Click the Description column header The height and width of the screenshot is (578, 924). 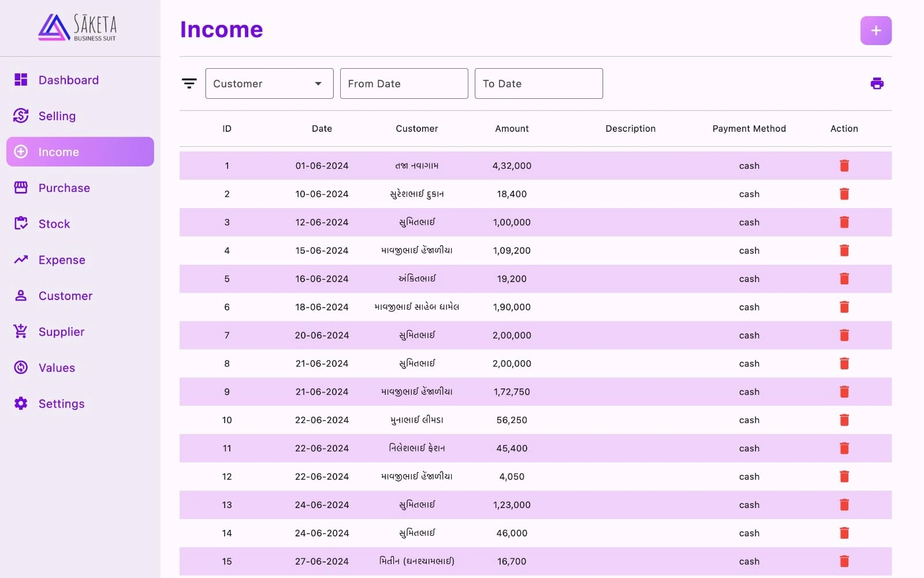631,128
